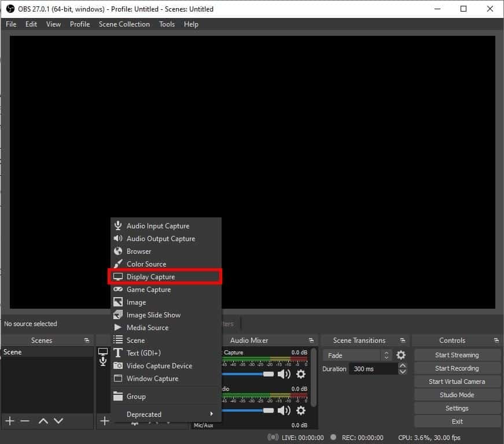Open second audio track gear settings
This screenshot has width=504, height=444.
[300, 410]
